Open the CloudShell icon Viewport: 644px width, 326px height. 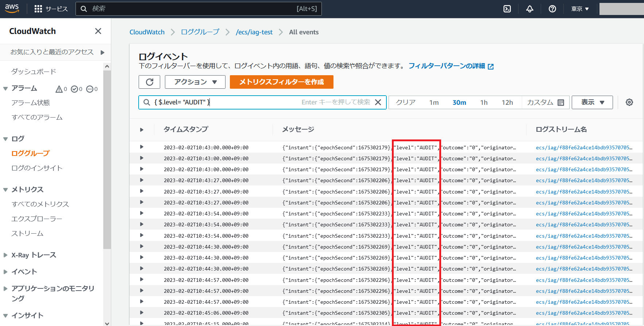tap(507, 9)
